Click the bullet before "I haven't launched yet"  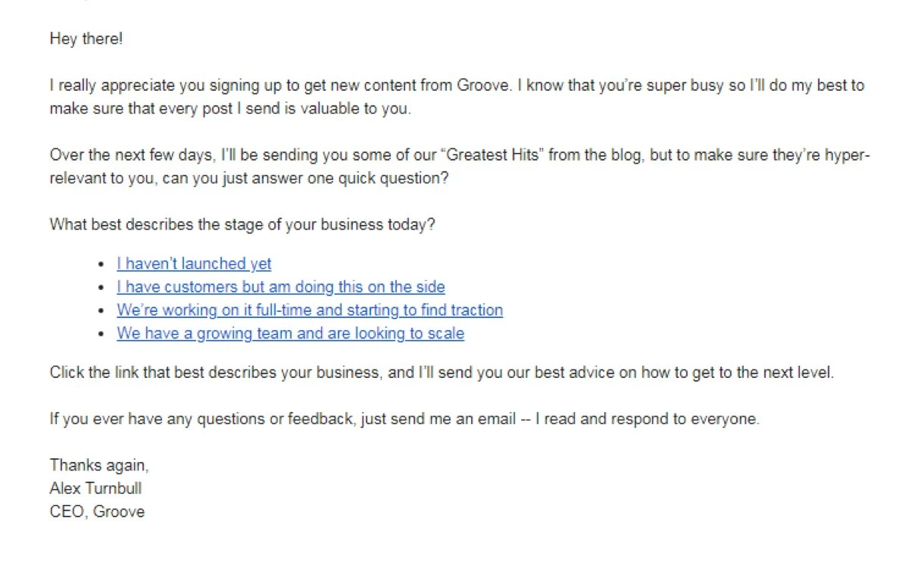pos(101,264)
